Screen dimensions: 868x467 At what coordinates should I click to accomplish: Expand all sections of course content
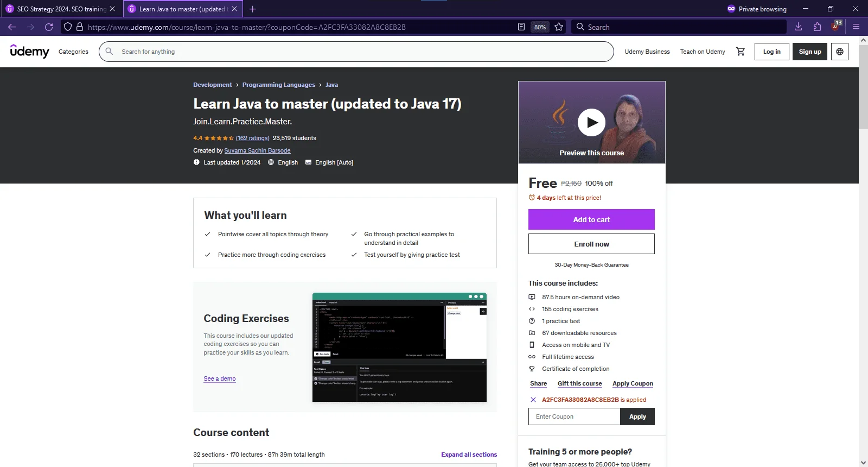point(469,455)
